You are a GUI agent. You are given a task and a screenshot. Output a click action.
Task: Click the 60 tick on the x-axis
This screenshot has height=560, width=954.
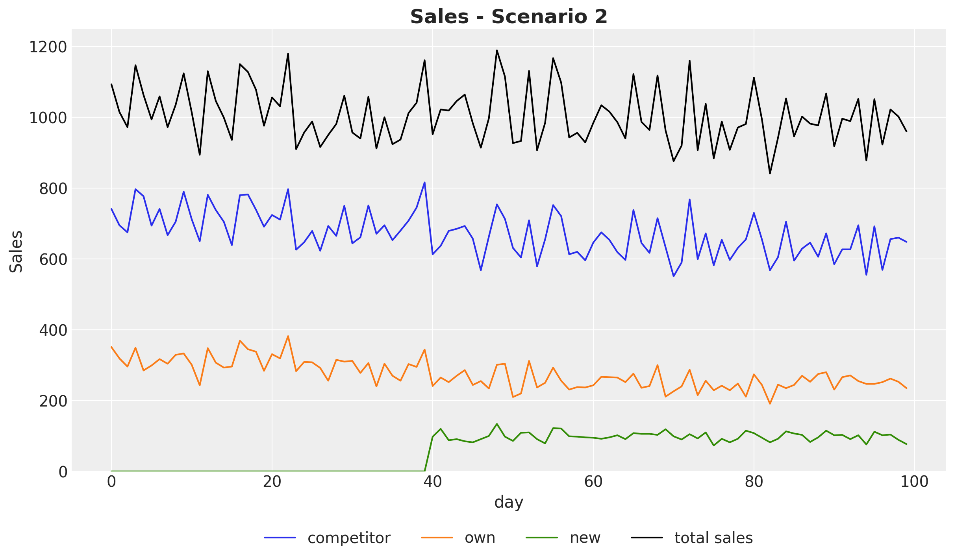pyautogui.click(x=593, y=482)
